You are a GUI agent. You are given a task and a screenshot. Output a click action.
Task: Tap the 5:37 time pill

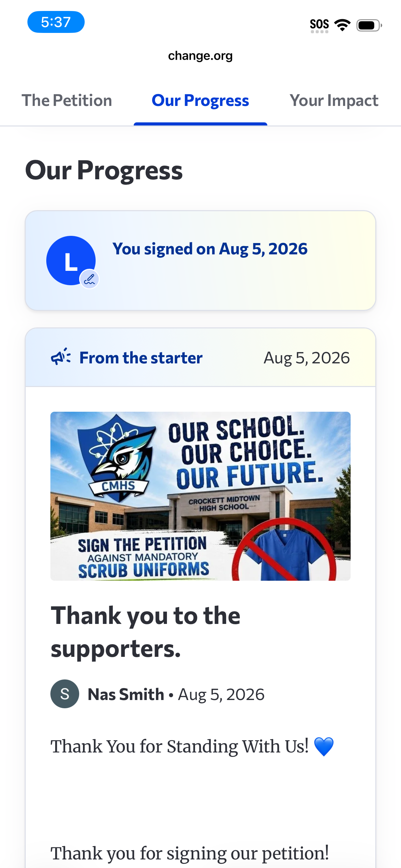(56, 22)
